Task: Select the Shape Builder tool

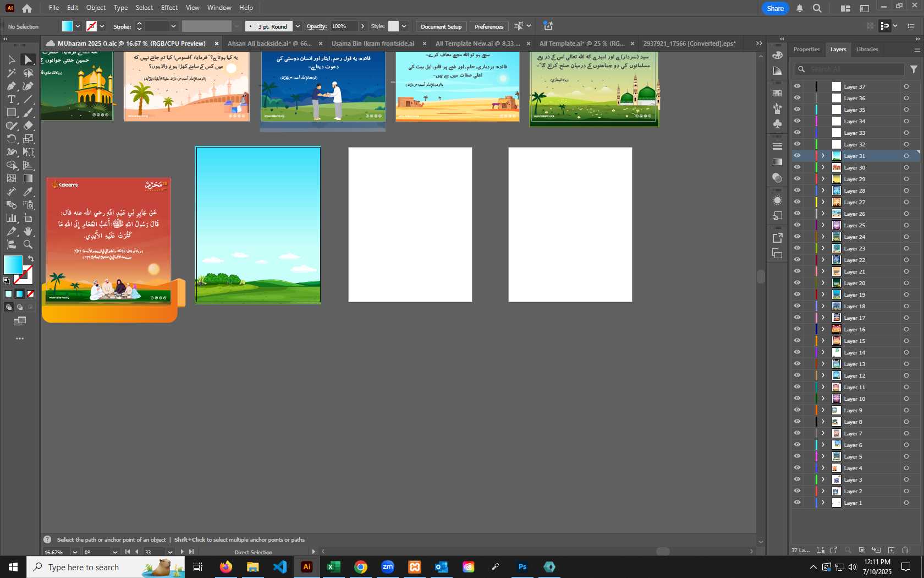Action: coord(11,165)
